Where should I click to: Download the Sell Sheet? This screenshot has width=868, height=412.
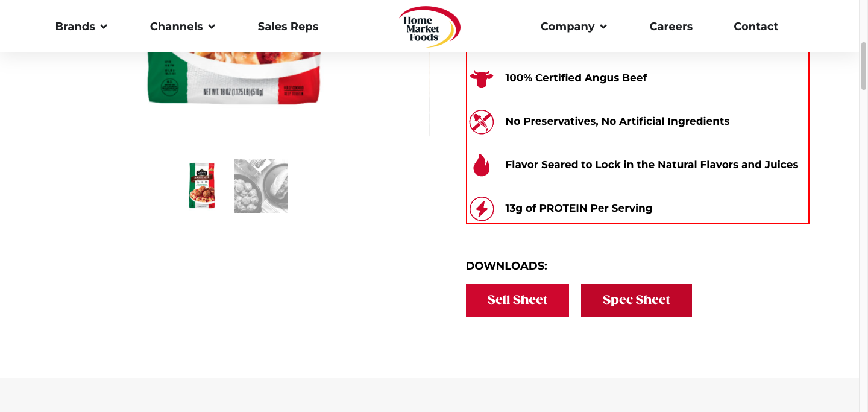click(x=517, y=300)
